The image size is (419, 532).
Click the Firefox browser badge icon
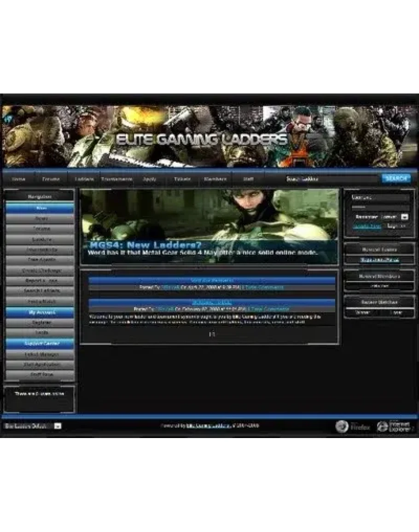(342, 426)
